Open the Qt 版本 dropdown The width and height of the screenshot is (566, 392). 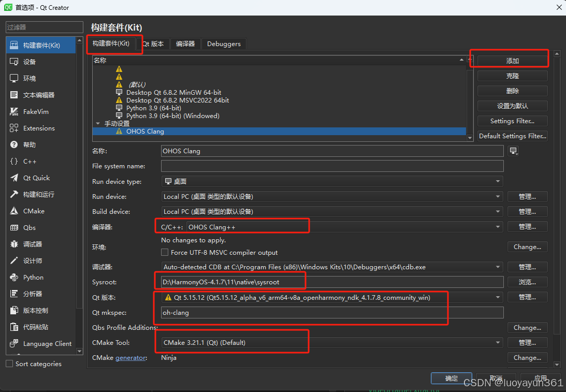tap(332, 297)
